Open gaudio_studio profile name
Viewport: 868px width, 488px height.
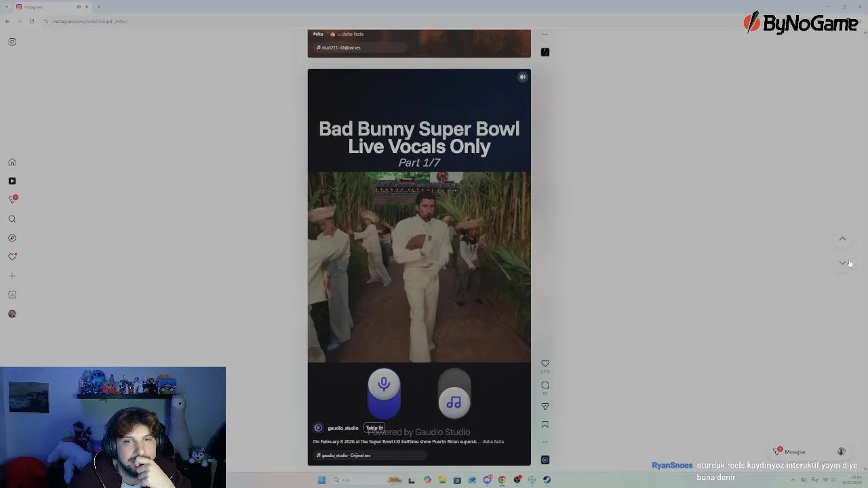click(343, 428)
